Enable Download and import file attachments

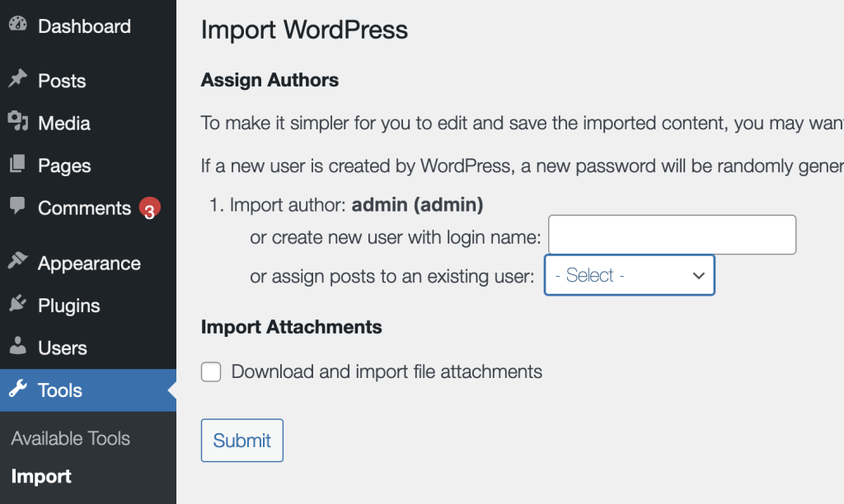tap(211, 371)
